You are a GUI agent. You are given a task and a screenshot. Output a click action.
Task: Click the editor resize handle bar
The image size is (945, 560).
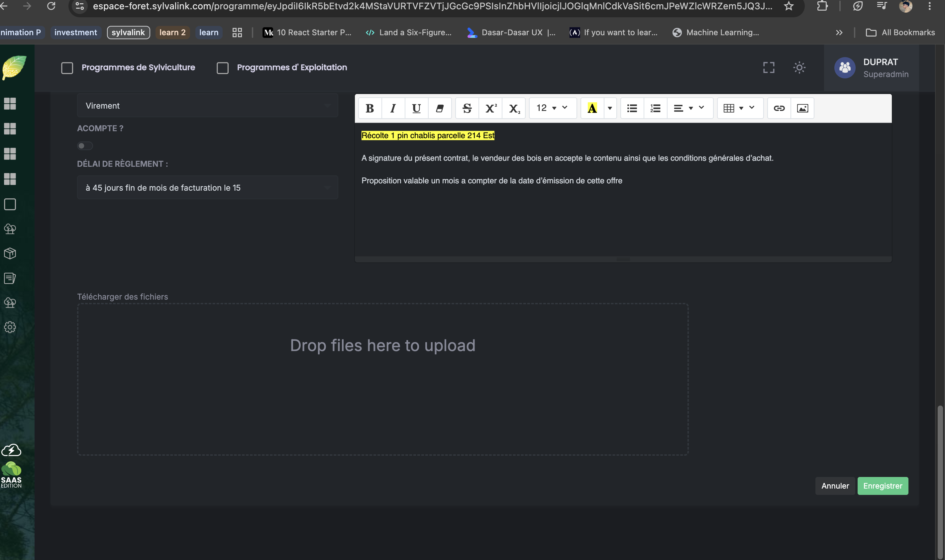(623, 259)
